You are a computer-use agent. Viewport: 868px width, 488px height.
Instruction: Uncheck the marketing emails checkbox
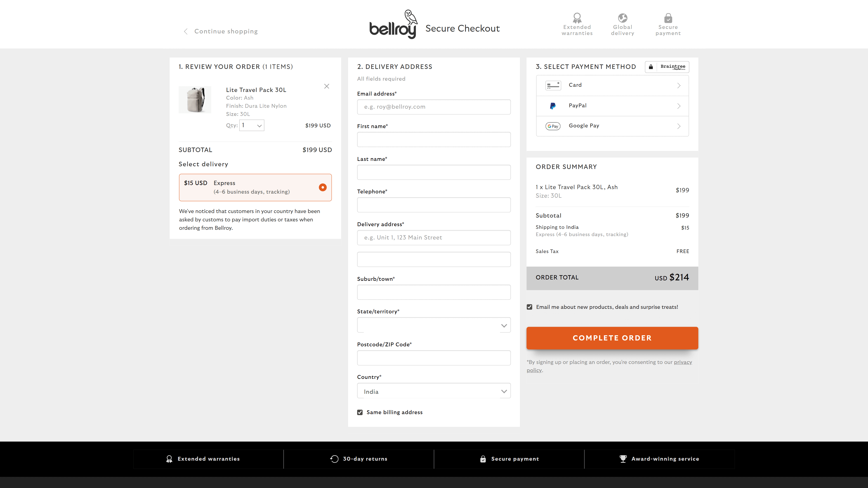(529, 307)
